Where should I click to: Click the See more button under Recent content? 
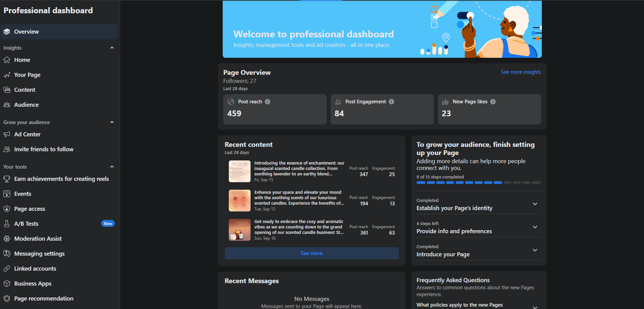tap(312, 253)
